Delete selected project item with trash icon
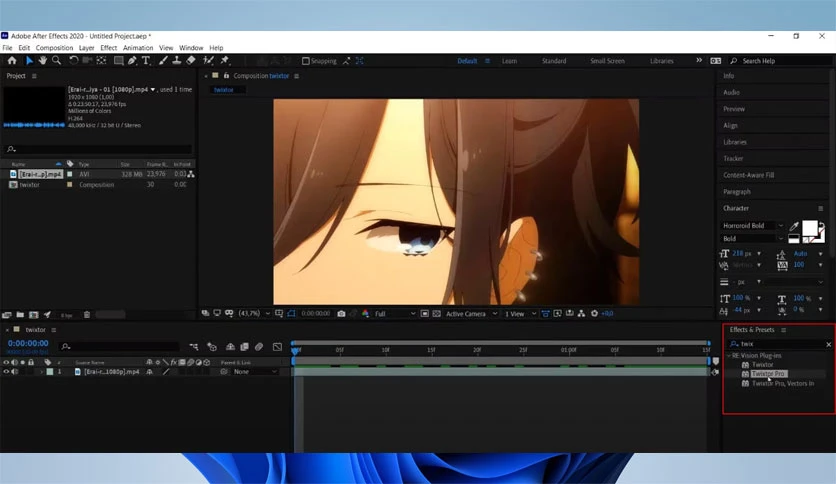Viewport: 836px width, 484px height. point(86,315)
